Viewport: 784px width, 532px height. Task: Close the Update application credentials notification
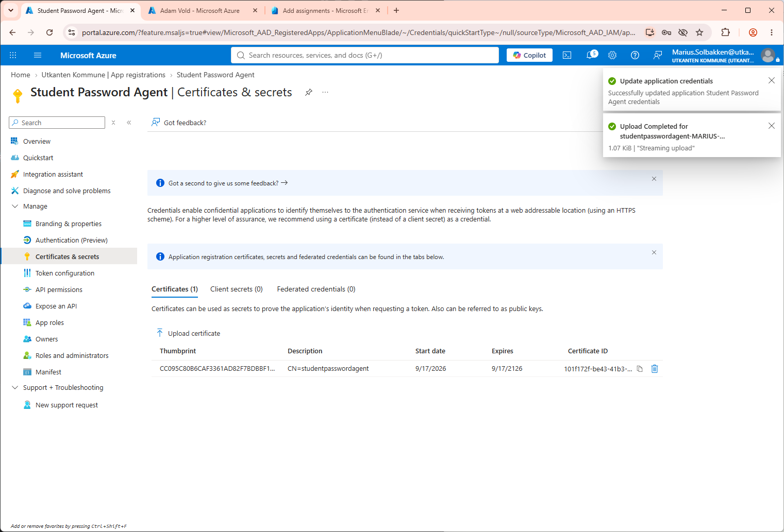pos(772,80)
